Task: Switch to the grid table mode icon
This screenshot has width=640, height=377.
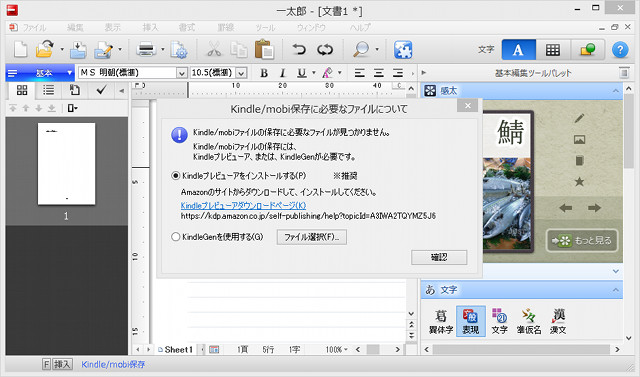Action: click(553, 50)
